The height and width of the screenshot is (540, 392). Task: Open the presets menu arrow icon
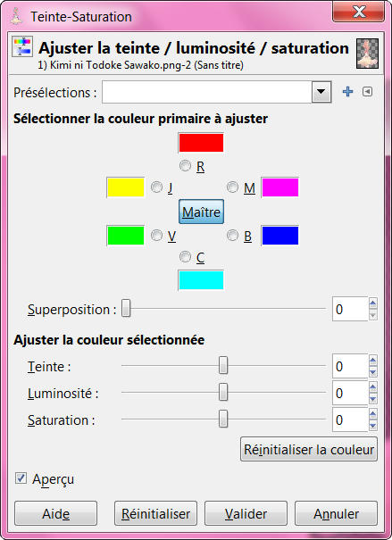[367, 92]
